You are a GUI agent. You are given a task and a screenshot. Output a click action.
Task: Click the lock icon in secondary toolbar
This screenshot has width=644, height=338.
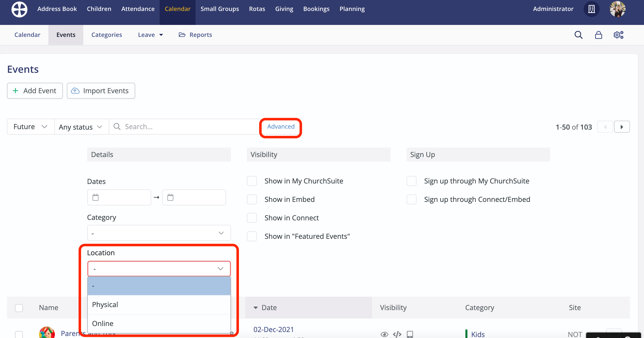click(599, 35)
